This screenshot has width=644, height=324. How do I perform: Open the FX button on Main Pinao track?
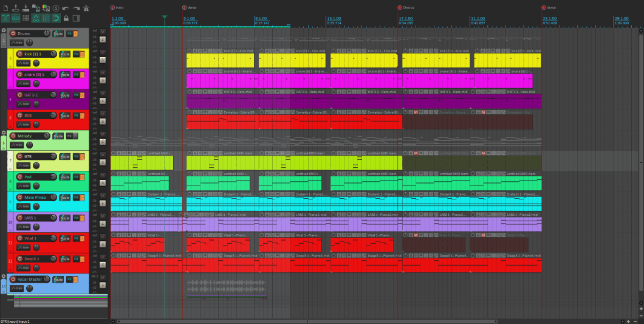click(76, 198)
